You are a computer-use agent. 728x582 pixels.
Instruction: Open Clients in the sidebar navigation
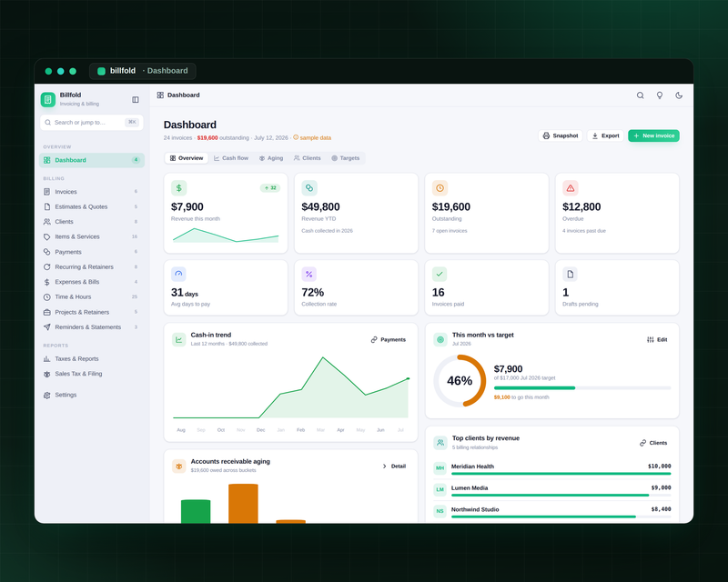point(92,222)
